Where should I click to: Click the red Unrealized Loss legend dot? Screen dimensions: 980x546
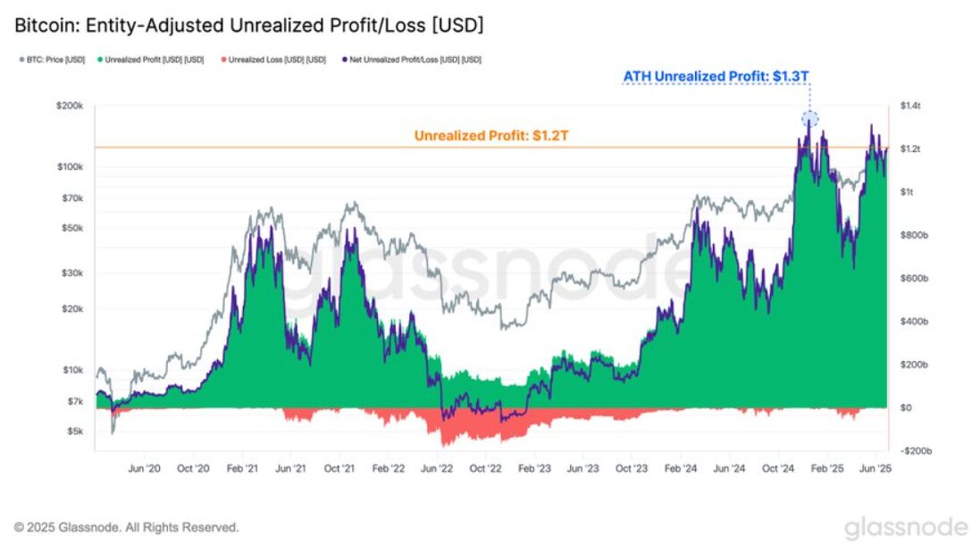click(x=223, y=60)
